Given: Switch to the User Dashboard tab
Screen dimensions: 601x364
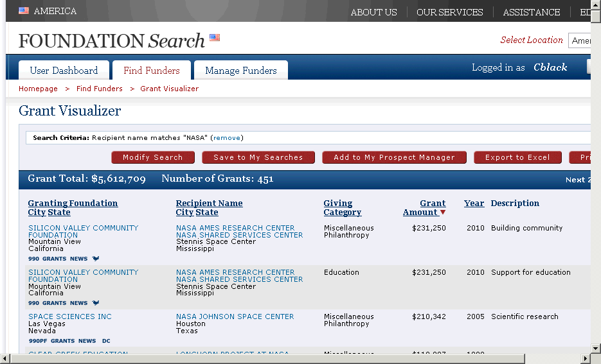Looking at the screenshot, I should [64, 71].
